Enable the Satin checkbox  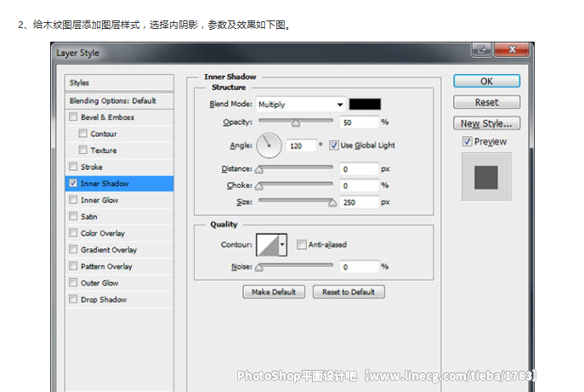[x=73, y=216]
